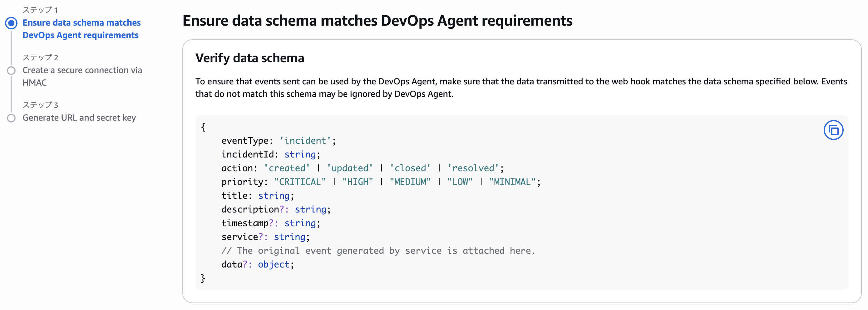Copy the data schema code block
Viewport: 868px width, 310px height.
tap(833, 130)
